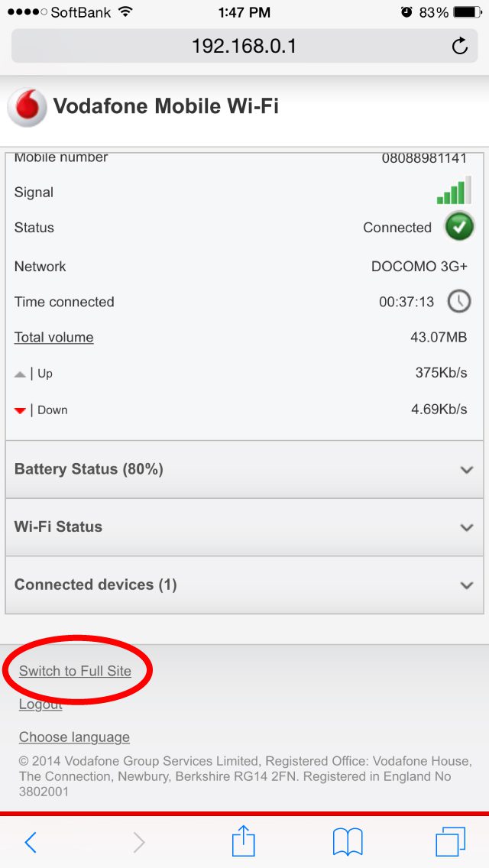Click the green Connected checkmark icon
The image size is (489, 868).
click(458, 227)
